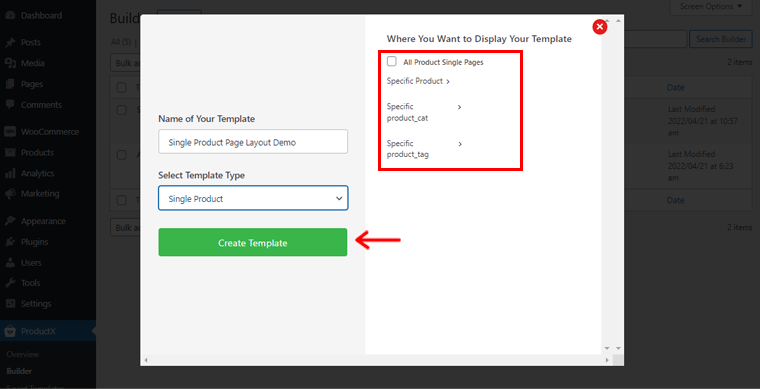760x389 pixels.
Task: Open the Overview submenu link
Action: [23, 354]
